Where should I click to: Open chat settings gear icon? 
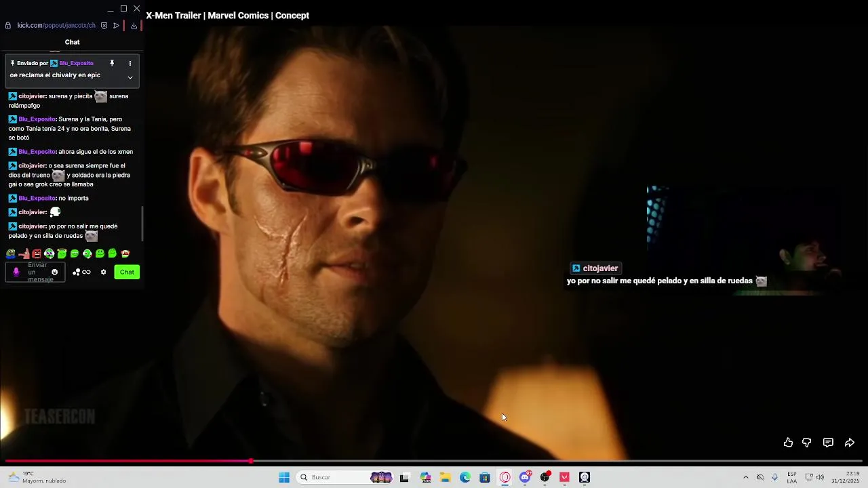[x=104, y=272]
